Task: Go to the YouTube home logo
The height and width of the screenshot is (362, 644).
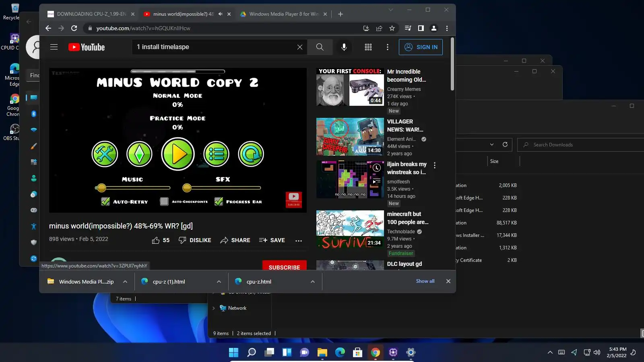Action: click(87, 47)
